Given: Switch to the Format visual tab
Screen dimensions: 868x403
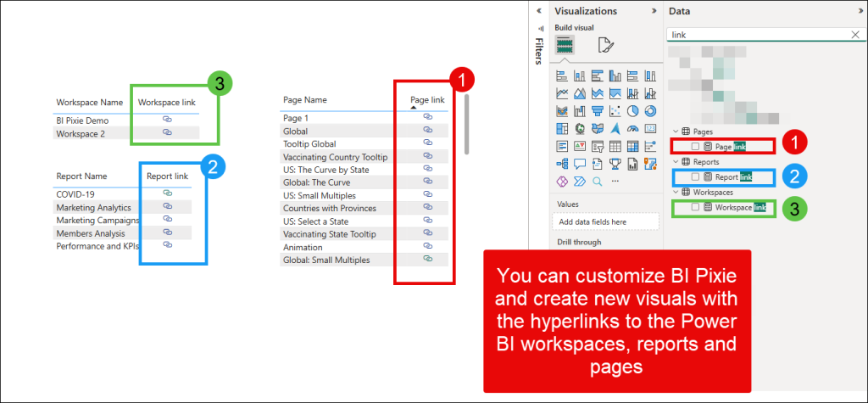Looking at the screenshot, I should (605, 45).
